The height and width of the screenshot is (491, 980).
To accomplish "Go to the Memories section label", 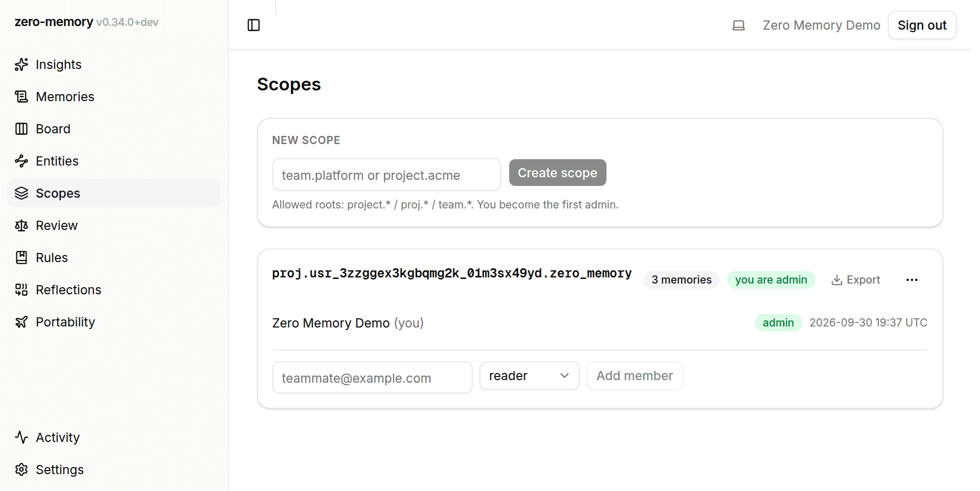I will tap(65, 97).
